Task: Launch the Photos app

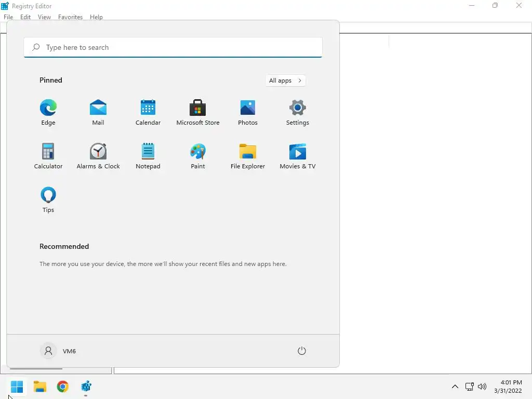Action: point(248,113)
